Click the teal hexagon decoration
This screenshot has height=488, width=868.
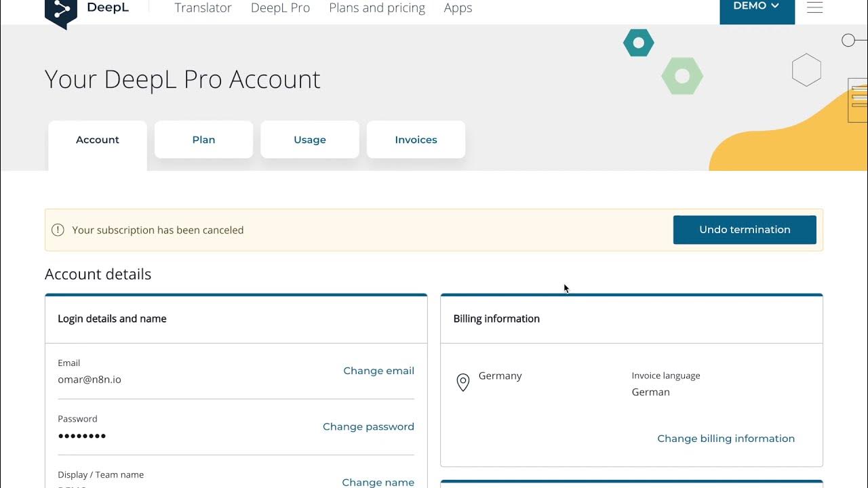[x=638, y=43]
